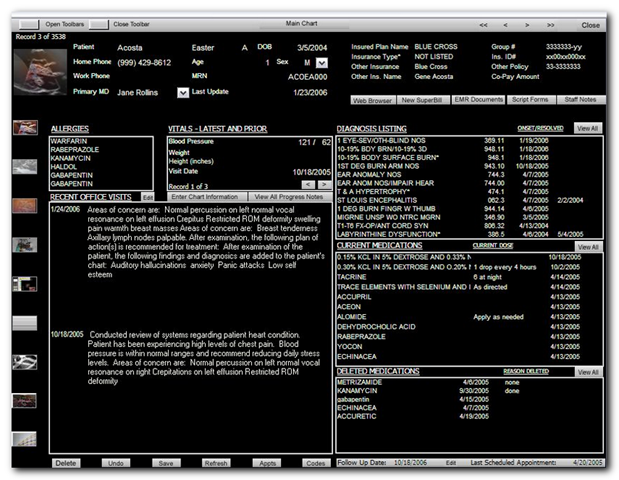619x480 pixels.
Task: Show next vitals record arrow
Action: pyautogui.click(x=324, y=185)
